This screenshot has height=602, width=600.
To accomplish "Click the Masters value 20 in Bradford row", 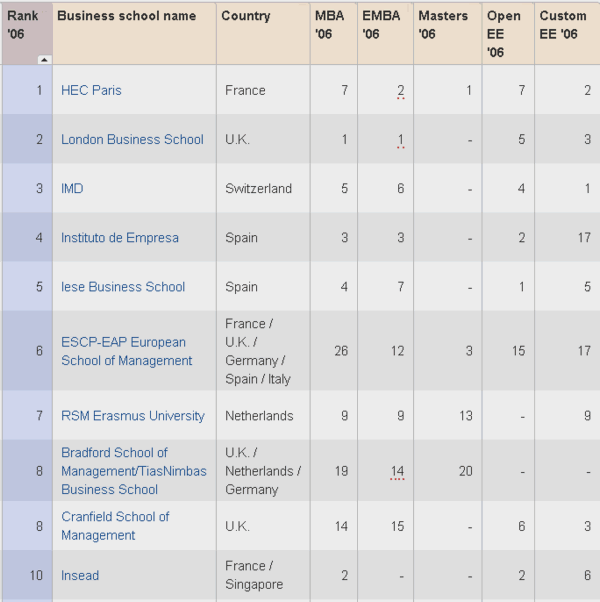I will point(466,471).
